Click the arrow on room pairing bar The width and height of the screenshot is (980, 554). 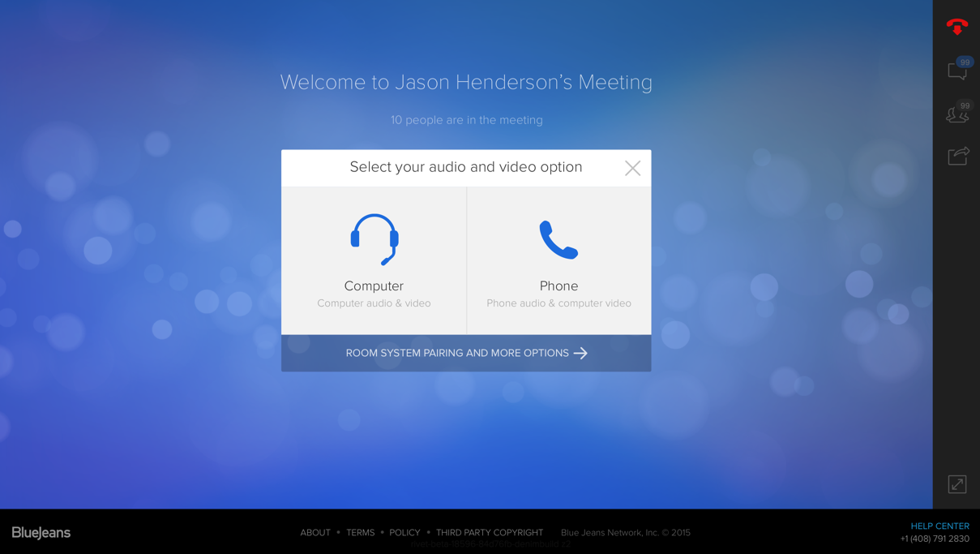point(580,354)
